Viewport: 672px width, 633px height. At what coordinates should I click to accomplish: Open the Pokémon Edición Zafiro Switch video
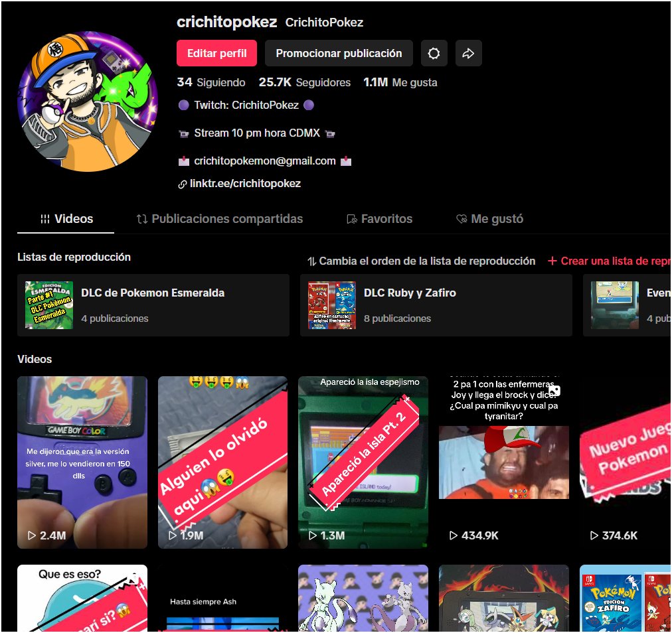click(626, 598)
